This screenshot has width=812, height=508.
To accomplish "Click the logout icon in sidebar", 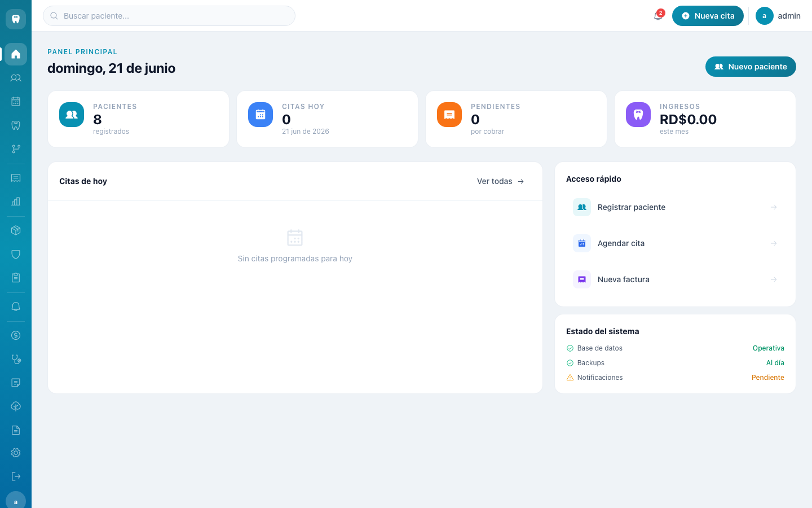I will 16,476.
